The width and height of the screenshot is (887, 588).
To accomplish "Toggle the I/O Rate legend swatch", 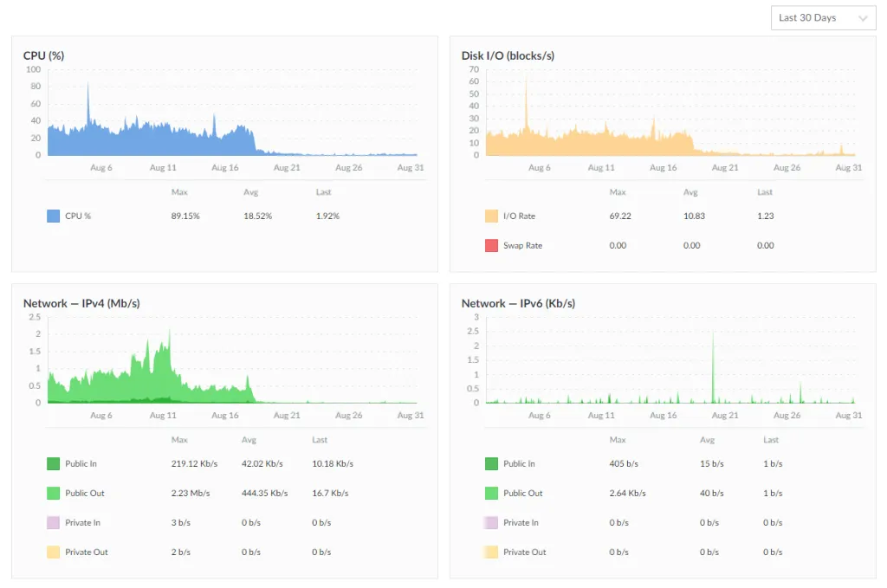I will coord(491,216).
